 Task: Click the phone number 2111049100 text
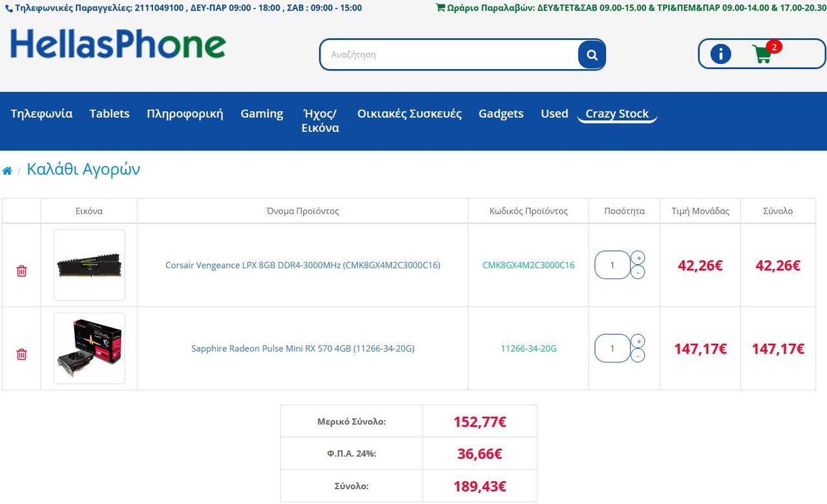(x=159, y=8)
